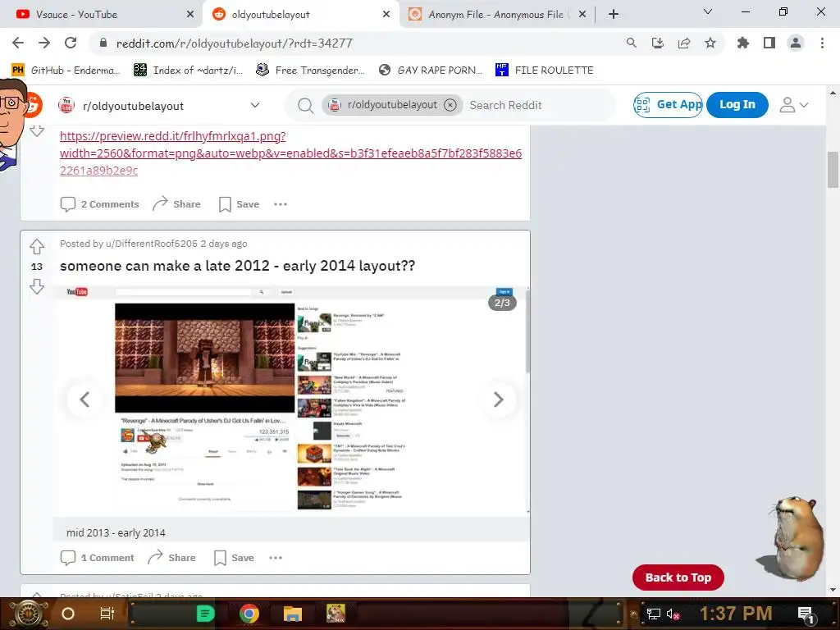This screenshot has width=840, height=630.
Task: Show next gallery image
Action: click(498, 399)
